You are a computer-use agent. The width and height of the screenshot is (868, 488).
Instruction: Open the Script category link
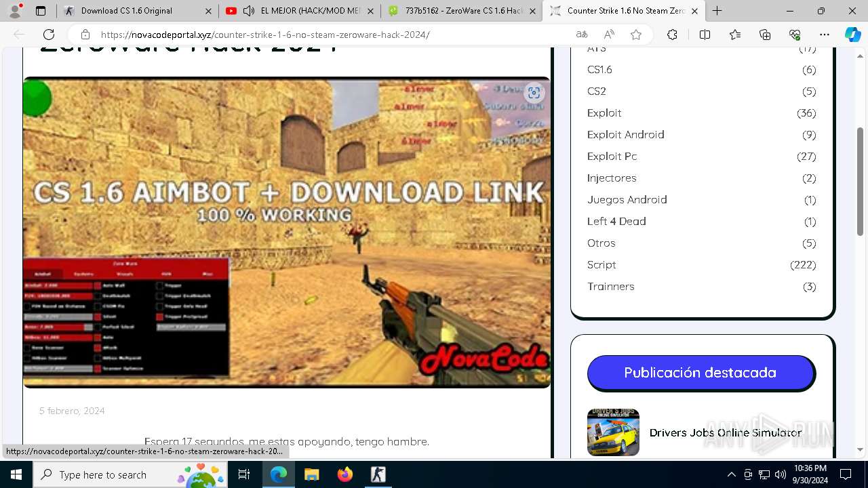coord(601,265)
